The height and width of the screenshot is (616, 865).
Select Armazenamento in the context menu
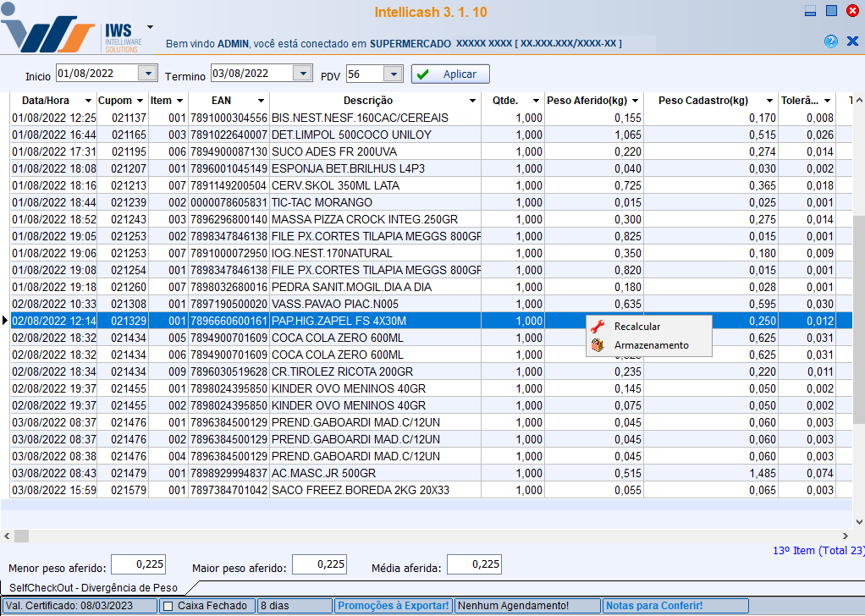coord(651,345)
